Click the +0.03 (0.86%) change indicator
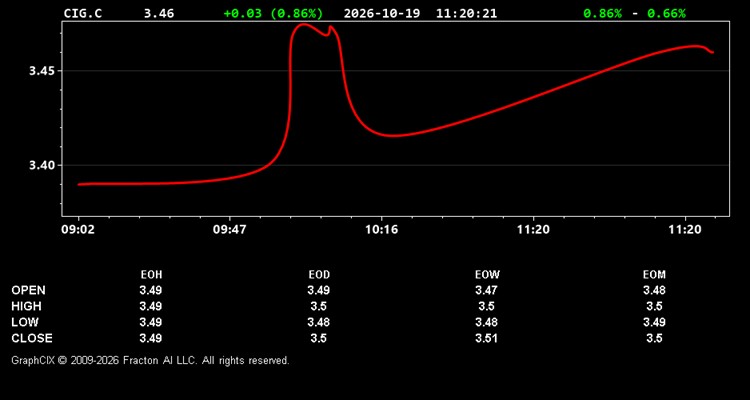Image resolution: width=750 pixels, height=400 pixels. pyautogui.click(x=273, y=13)
